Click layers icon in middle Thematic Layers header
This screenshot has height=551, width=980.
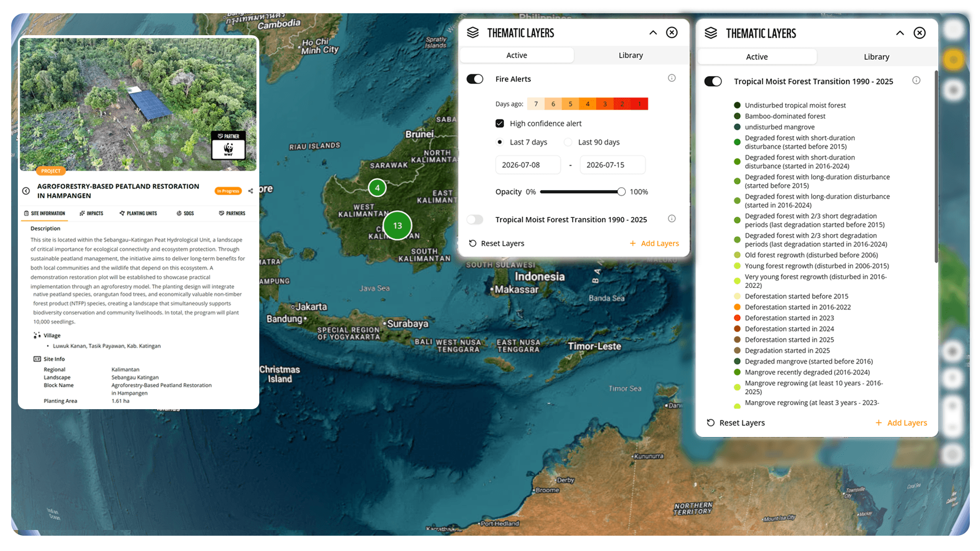click(473, 33)
